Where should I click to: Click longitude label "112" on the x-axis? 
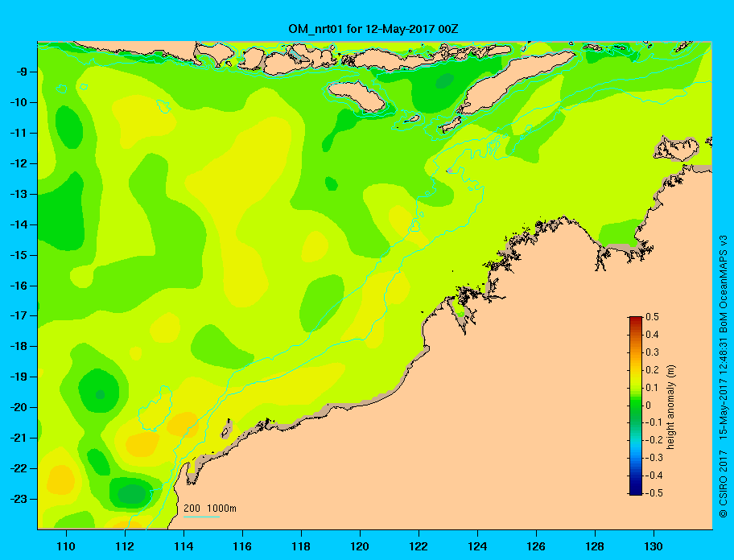click(125, 546)
